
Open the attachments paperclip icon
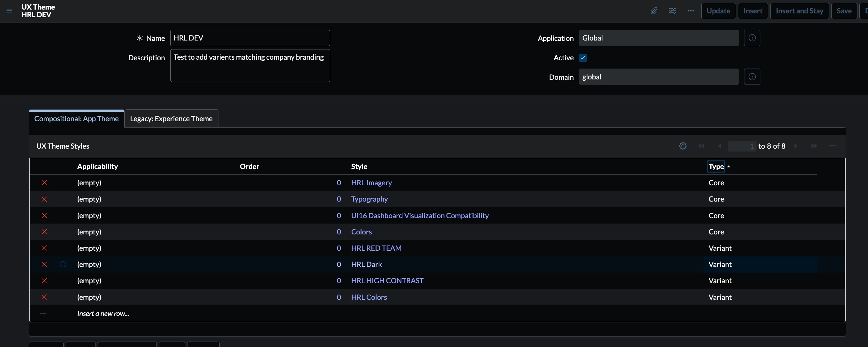point(654,11)
